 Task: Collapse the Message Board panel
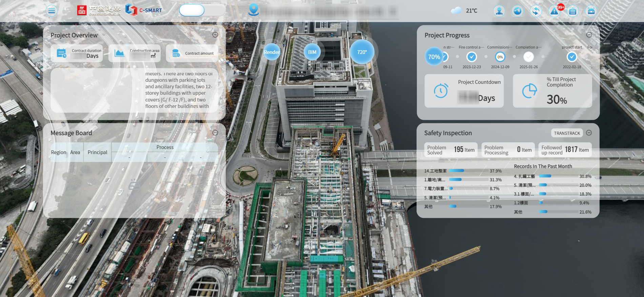(215, 133)
